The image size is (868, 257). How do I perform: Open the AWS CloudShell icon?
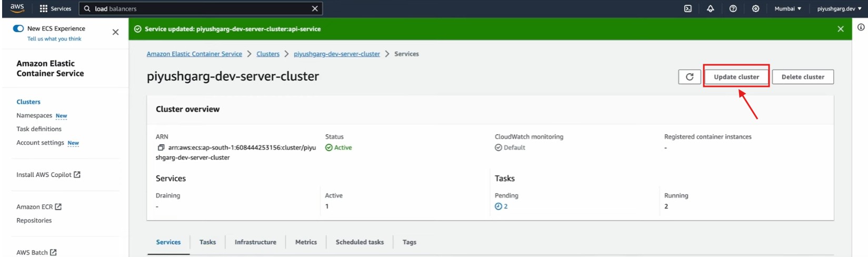(687, 8)
